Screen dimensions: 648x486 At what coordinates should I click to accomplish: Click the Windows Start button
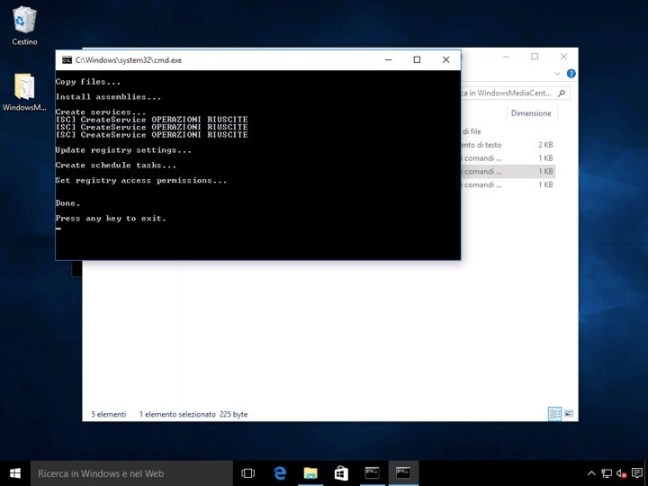click(15, 473)
